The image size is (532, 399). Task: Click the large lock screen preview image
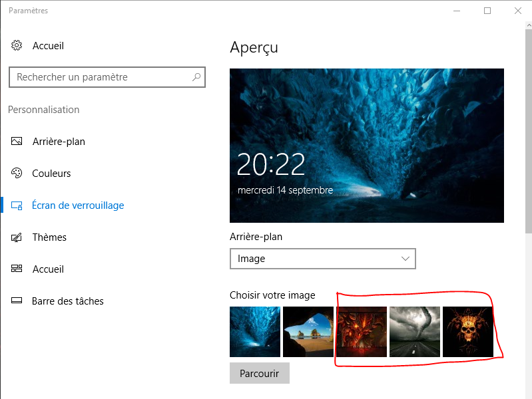367,146
